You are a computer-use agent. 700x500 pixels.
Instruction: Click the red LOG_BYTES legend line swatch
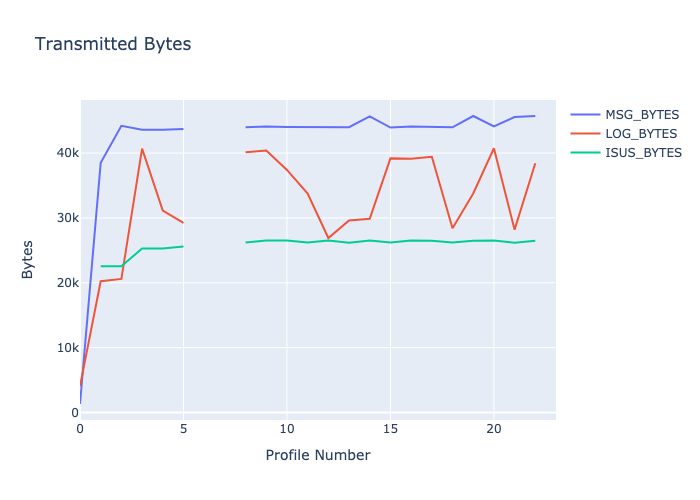coord(585,133)
